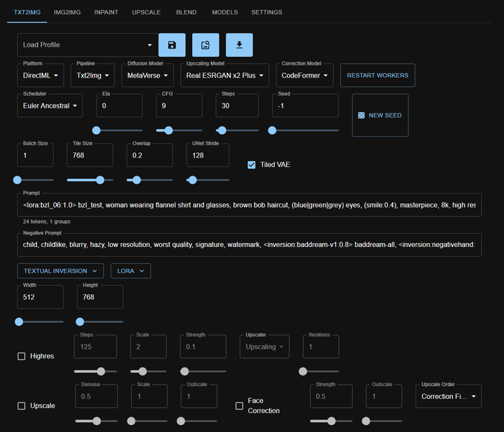
Task: Click the CFG input field
Action: 179,106
